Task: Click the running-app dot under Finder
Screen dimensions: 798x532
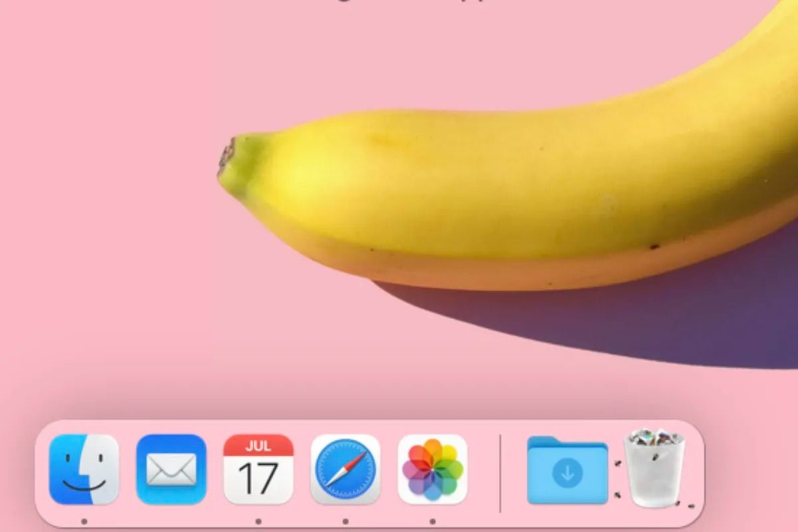Action: pos(83,520)
